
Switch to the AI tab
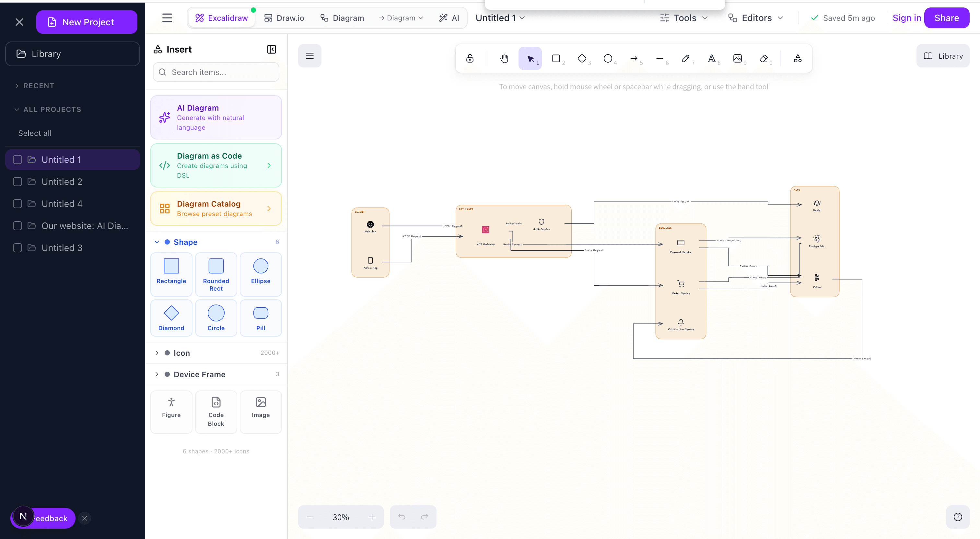tap(449, 18)
